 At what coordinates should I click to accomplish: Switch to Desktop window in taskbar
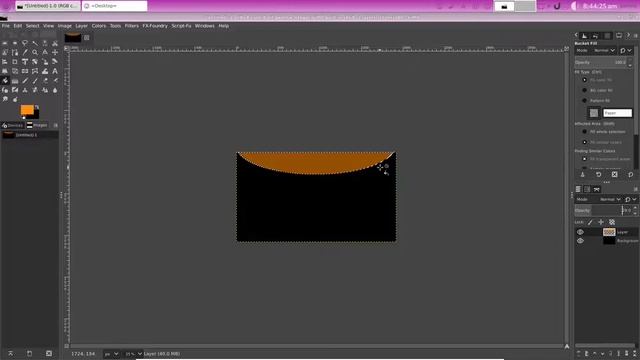(x=115, y=6)
